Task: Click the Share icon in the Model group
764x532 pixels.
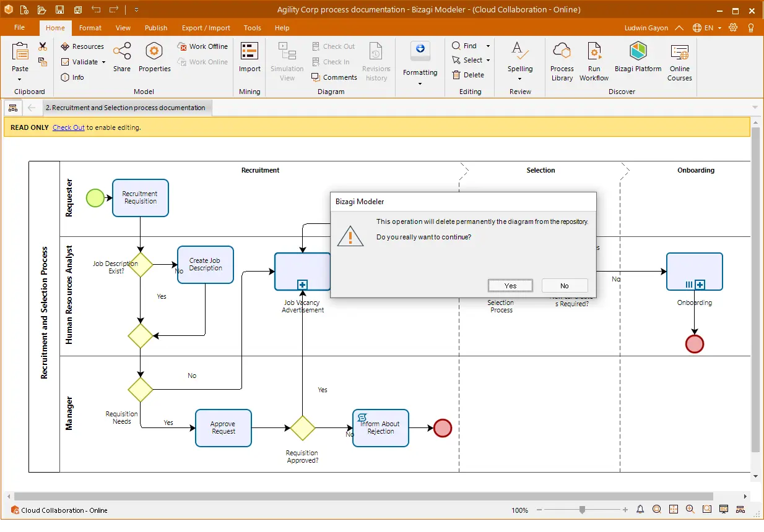Action: tap(122, 57)
